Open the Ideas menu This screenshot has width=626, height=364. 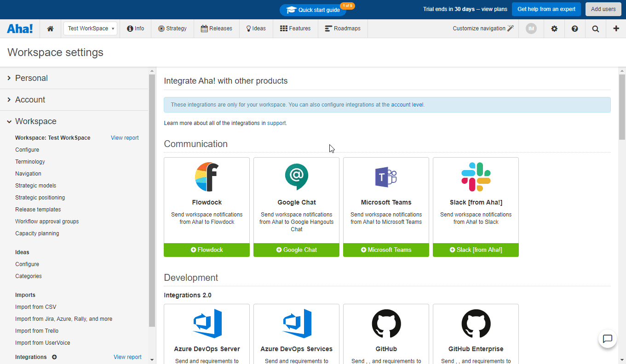tap(256, 28)
